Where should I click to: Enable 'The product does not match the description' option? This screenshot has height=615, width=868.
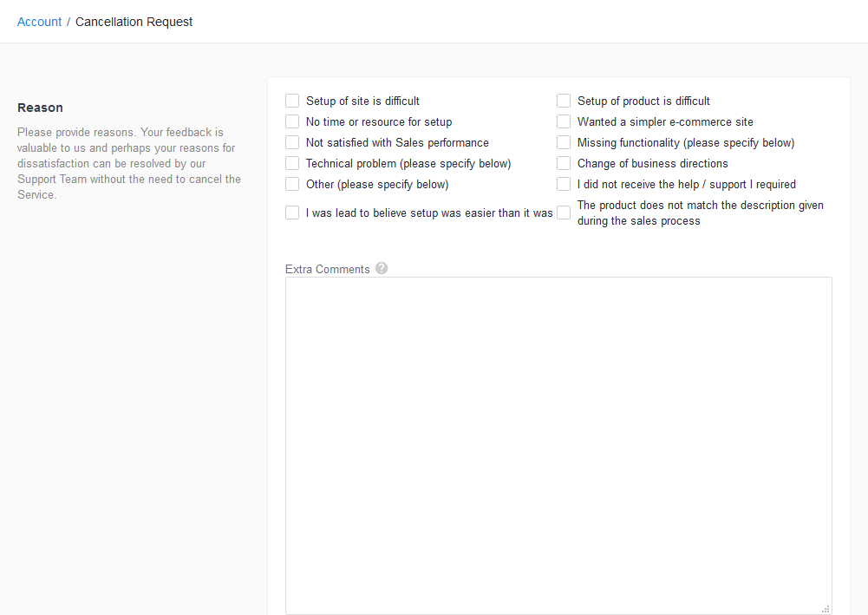point(564,213)
